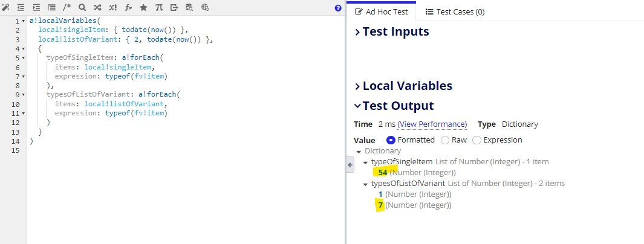
Task: Click the value 54 in output
Action: click(383, 173)
